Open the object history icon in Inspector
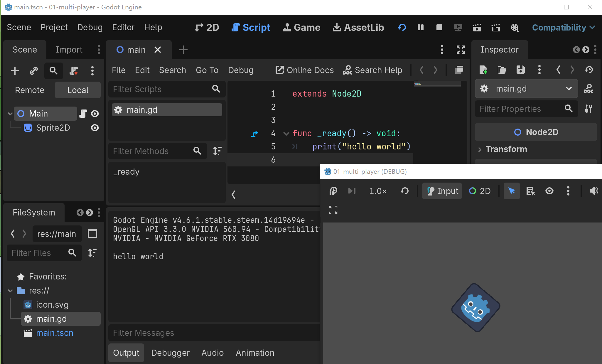Screen dimensions: 602x364 [x=589, y=70]
